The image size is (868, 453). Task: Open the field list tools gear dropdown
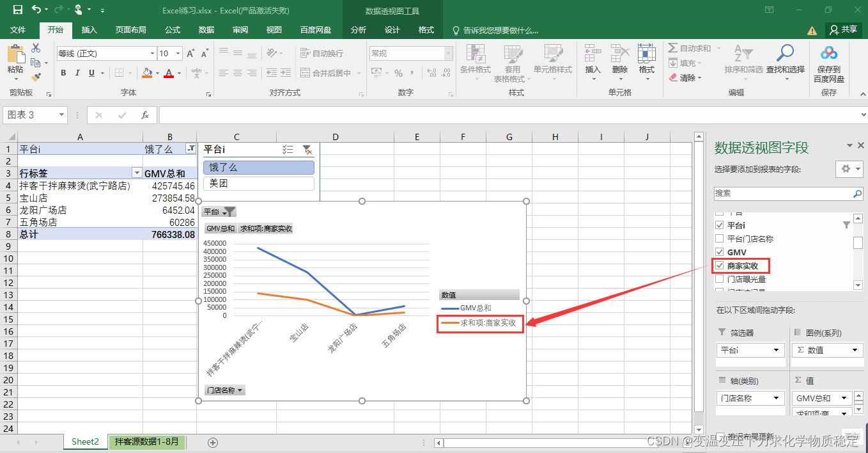click(x=849, y=169)
